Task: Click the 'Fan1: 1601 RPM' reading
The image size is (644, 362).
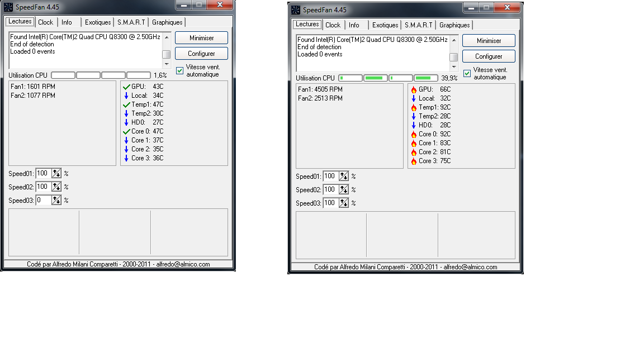Action: (x=33, y=87)
